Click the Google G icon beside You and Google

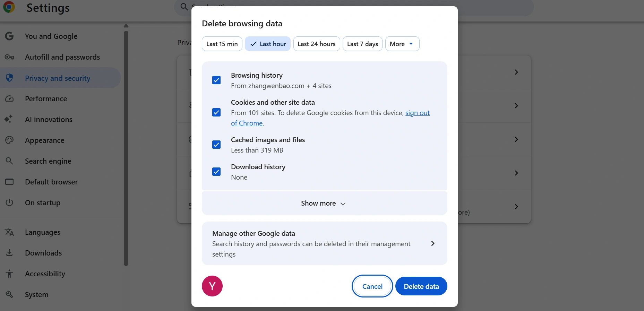pos(9,36)
